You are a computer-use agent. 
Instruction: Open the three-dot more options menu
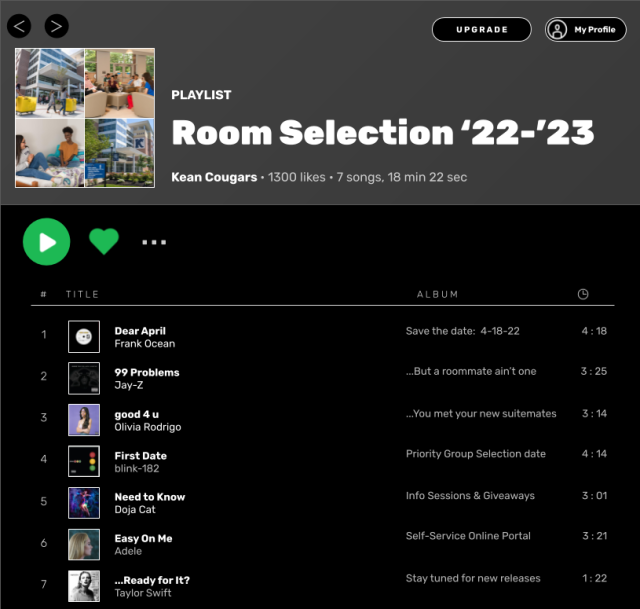(x=154, y=242)
